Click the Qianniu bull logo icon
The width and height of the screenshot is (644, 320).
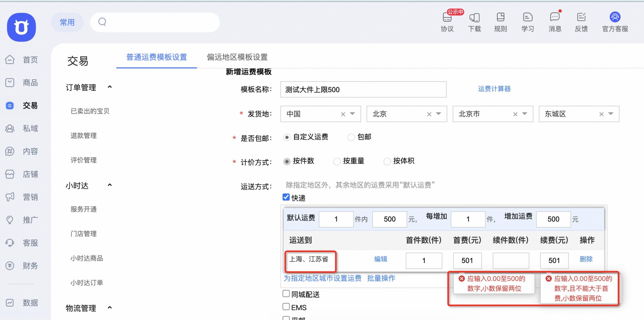click(21, 27)
